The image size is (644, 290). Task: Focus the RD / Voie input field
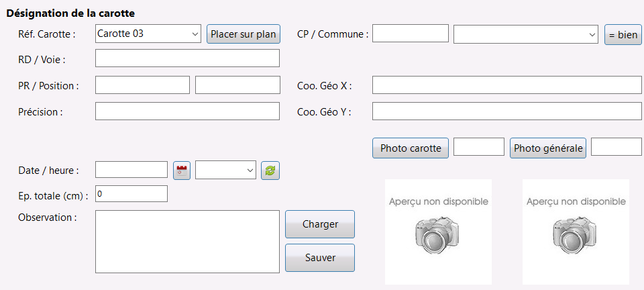pos(187,58)
